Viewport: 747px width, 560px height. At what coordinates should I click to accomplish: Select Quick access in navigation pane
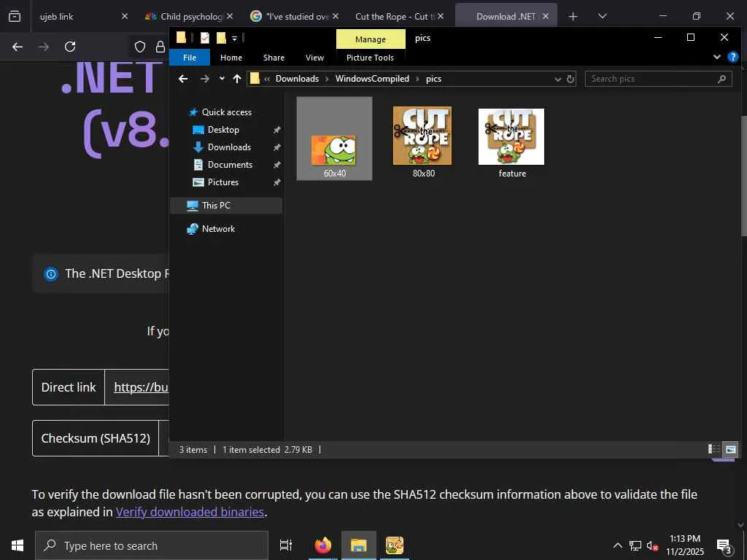click(x=226, y=112)
